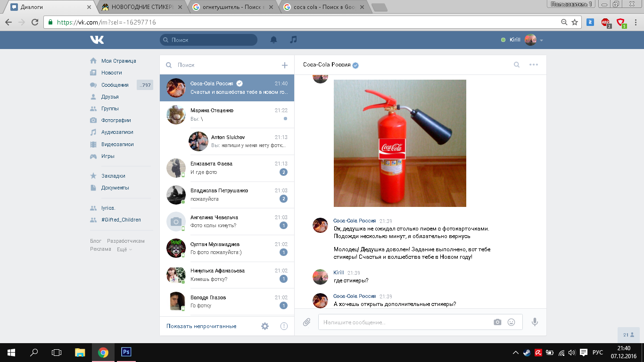Open the spam info exclamation icon

(x=284, y=326)
